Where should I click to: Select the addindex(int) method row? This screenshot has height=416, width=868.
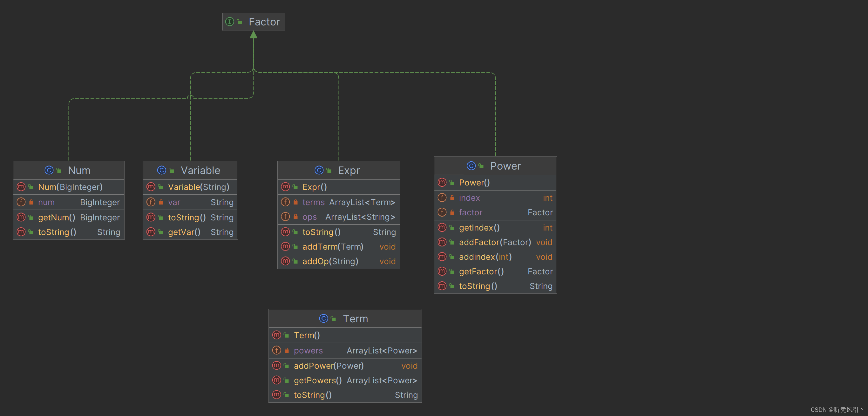tap(495, 257)
